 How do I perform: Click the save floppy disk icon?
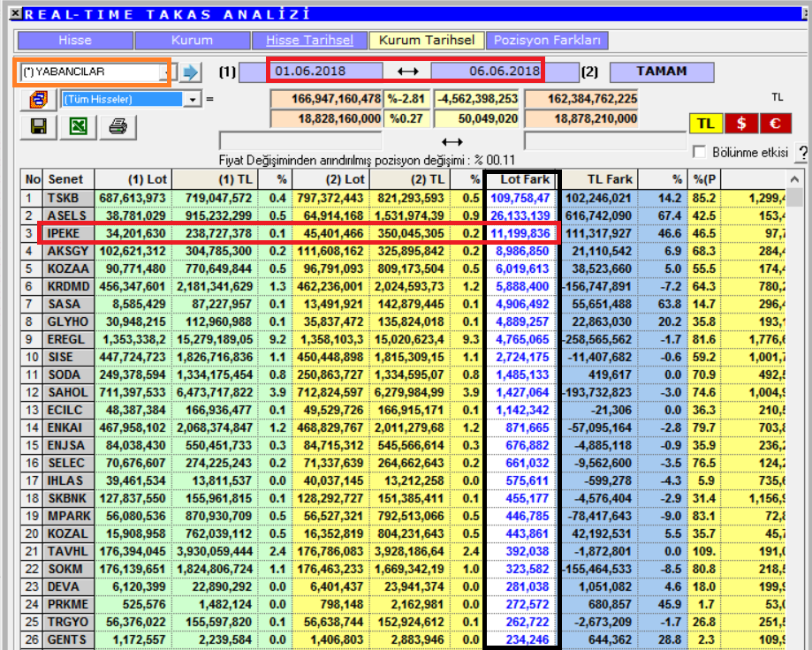click(38, 126)
